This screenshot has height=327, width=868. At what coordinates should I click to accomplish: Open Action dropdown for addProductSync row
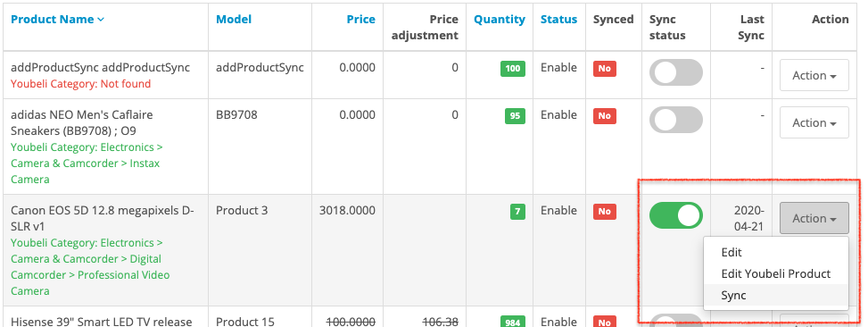814,75
